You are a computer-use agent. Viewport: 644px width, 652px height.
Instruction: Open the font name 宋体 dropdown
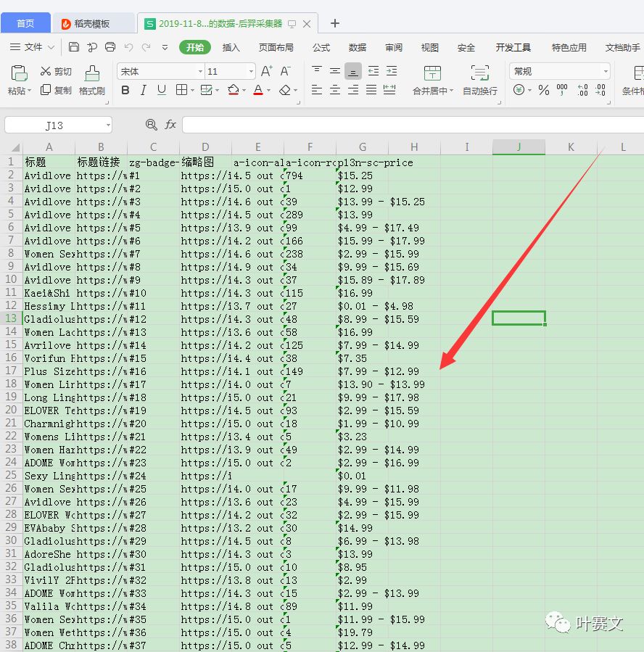pyautogui.click(x=200, y=71)
